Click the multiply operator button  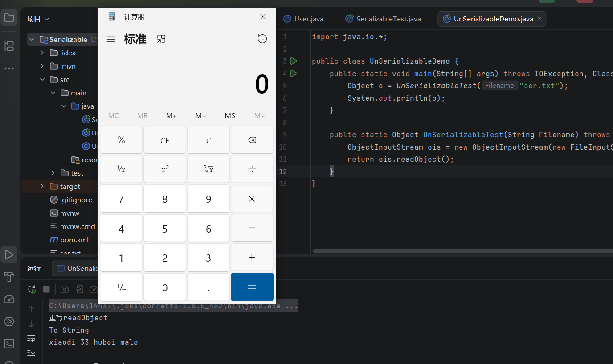click(x=252, y=199)
